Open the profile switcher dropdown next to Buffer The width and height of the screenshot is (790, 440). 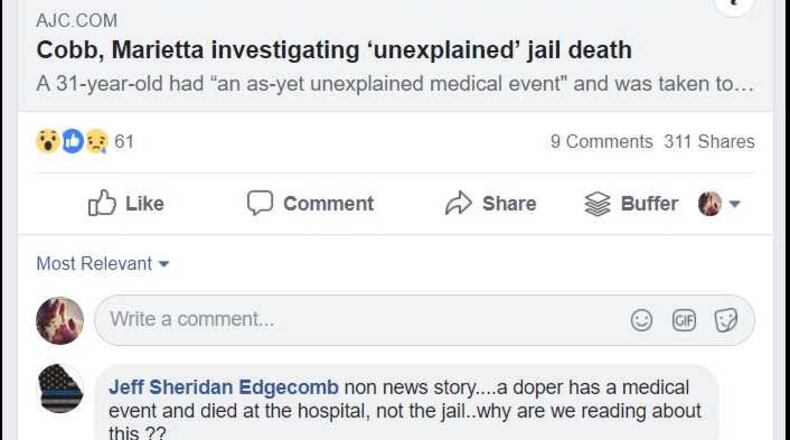tap(734, 204)
